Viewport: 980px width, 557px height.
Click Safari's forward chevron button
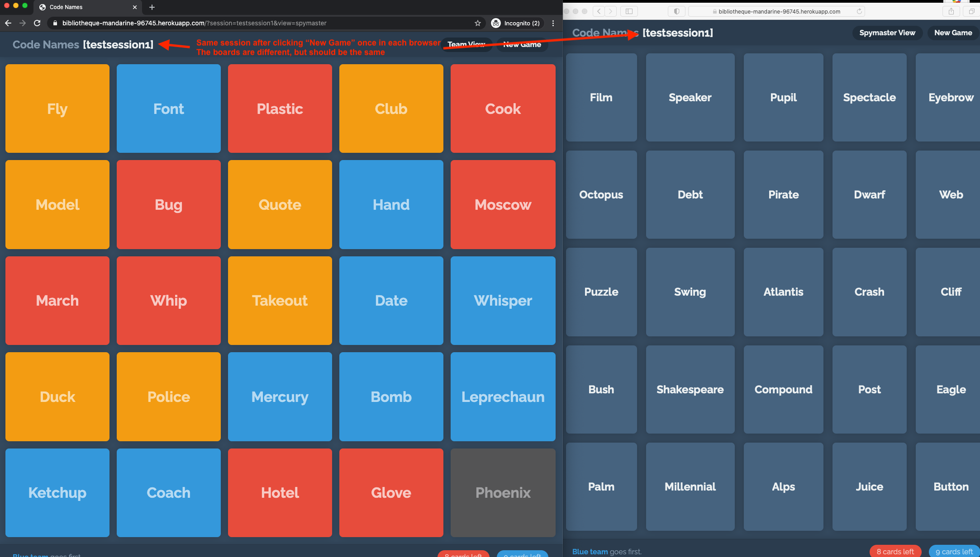tap(610, 11)
